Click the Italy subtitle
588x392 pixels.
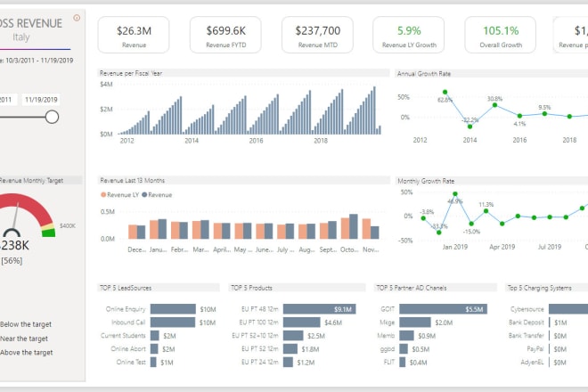[21, 37]
